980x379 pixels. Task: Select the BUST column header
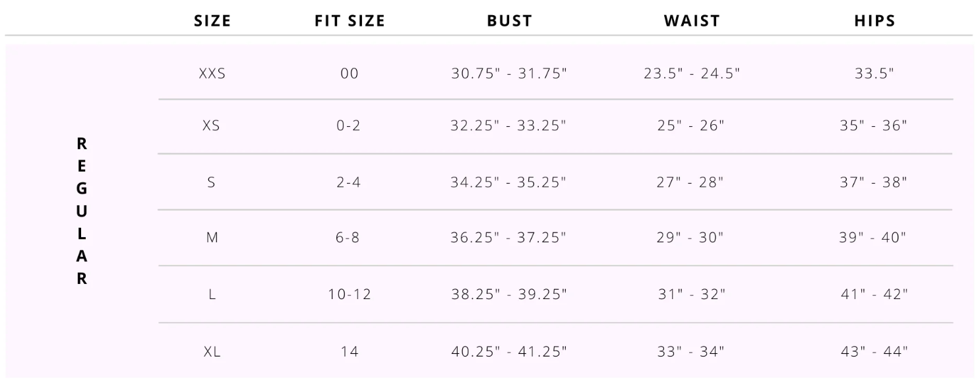pos(509,21)
